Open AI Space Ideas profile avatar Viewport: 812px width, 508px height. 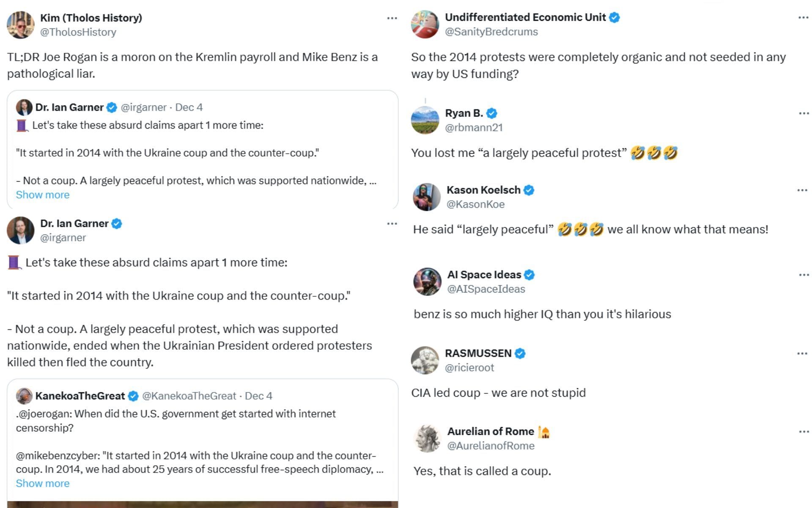[x=427, y=282]
